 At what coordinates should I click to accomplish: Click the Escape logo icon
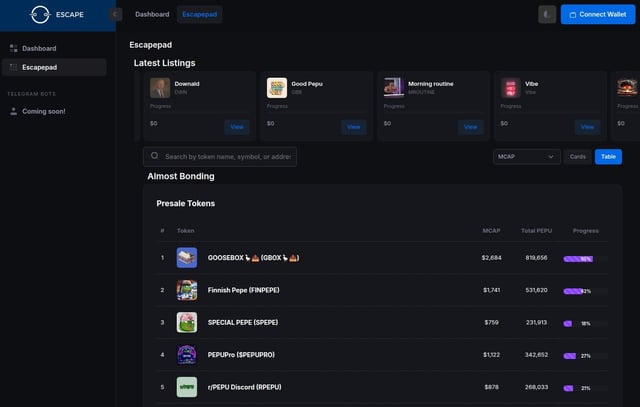[x=40, y=14]
